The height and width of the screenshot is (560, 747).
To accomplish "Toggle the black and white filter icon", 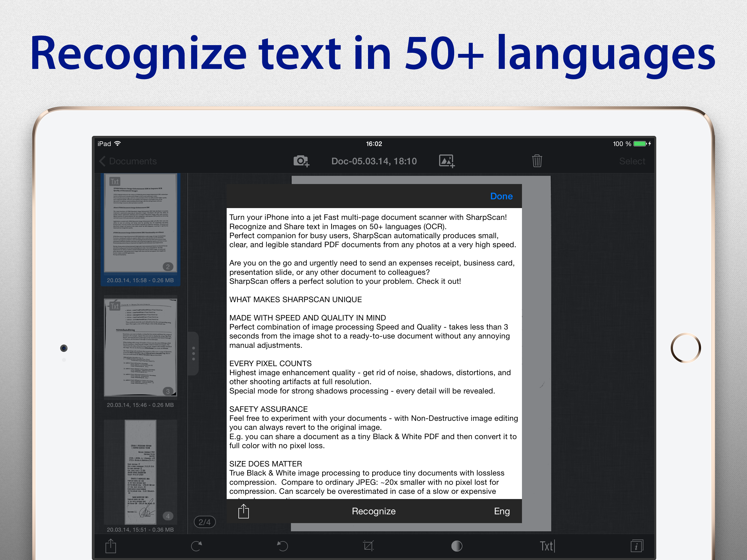I will point(457,546).
